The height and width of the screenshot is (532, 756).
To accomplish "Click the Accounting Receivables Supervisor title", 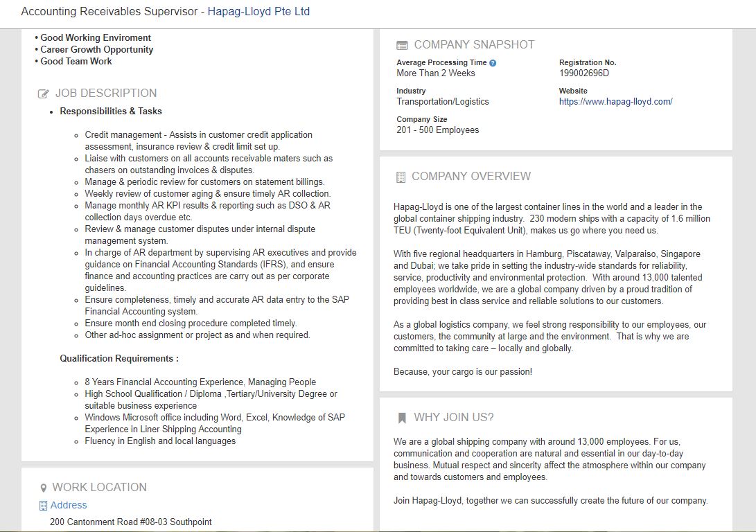I will [x=109, y=12].
